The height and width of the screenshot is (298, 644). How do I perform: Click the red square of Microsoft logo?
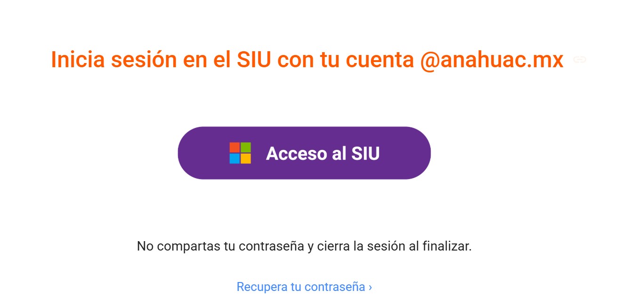234,147
